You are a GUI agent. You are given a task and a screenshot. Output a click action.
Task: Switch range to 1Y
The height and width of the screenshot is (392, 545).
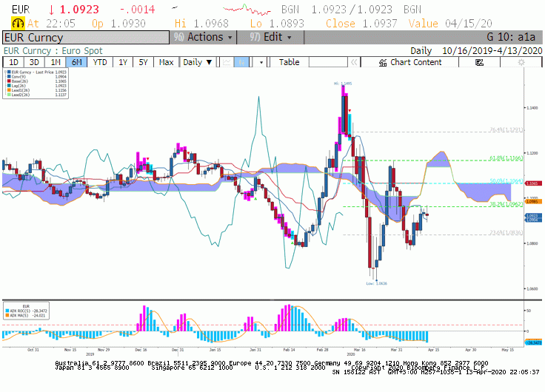click(123, 62)
